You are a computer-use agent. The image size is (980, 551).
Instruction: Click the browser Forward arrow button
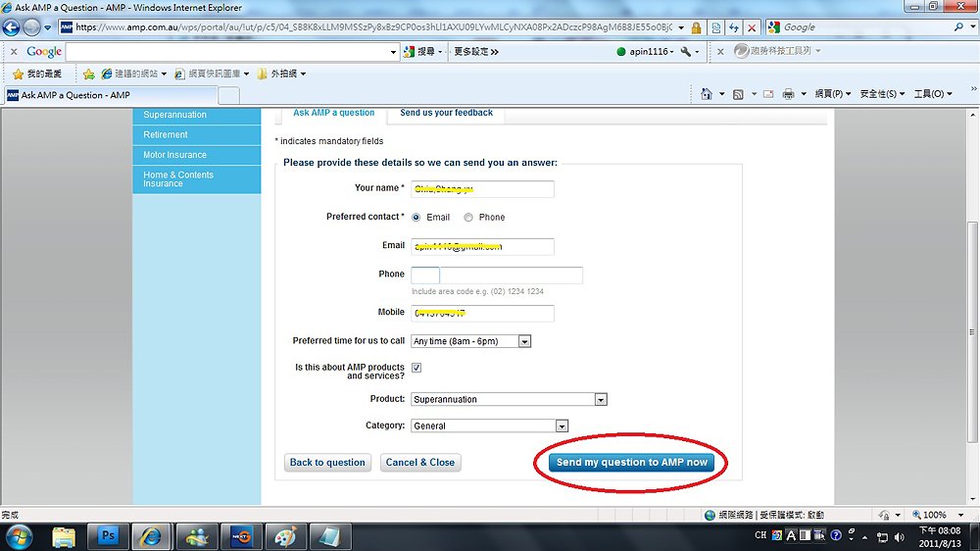tap(31, 27)
